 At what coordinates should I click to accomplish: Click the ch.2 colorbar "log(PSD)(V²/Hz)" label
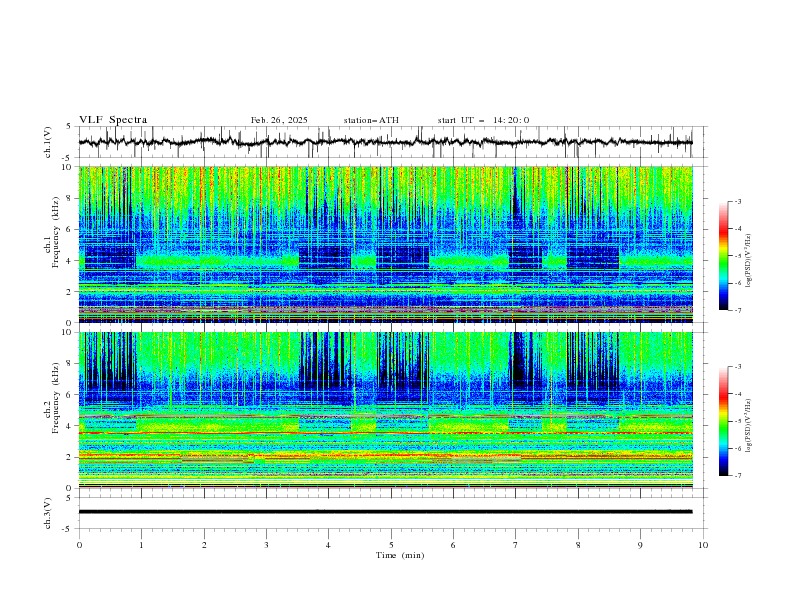748,425
